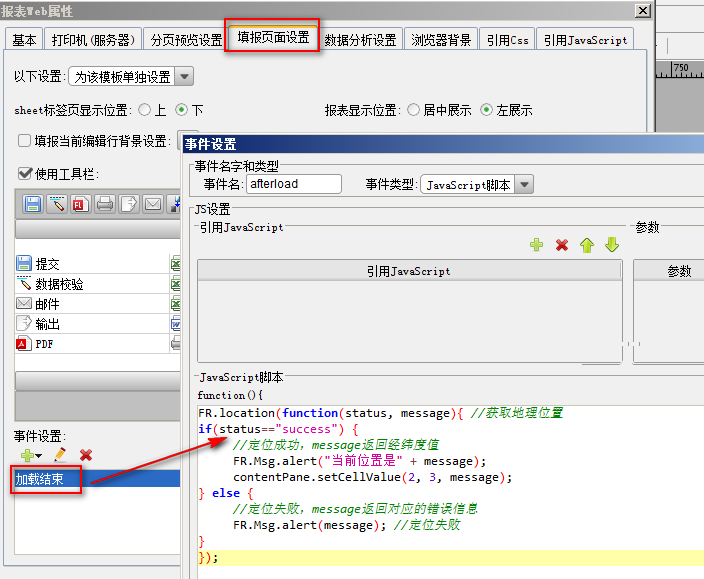Edit the selected event with pencil icon
704x579 pixels.
coord(60,455)
